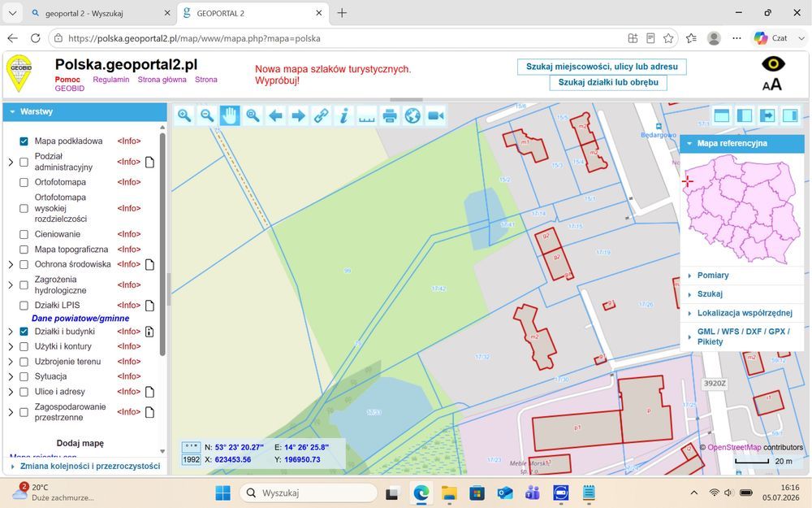Collapse the Warstwy panel header

coord(85,111)
